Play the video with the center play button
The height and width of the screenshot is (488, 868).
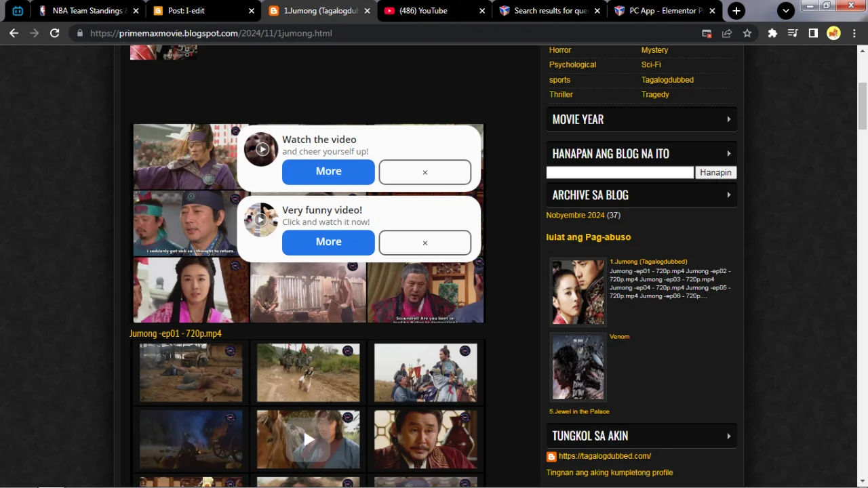(308, 440)
